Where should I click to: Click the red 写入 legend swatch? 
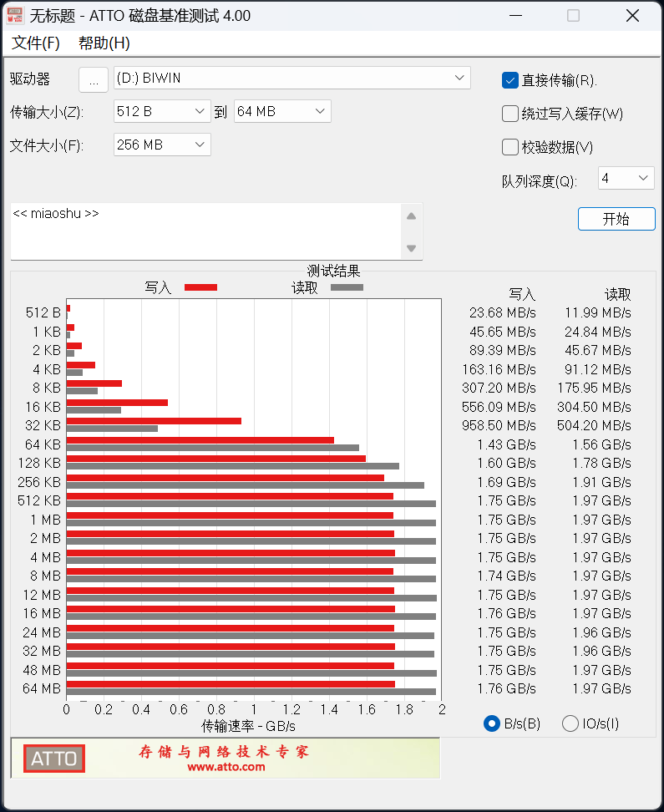[x=201, y=287]
